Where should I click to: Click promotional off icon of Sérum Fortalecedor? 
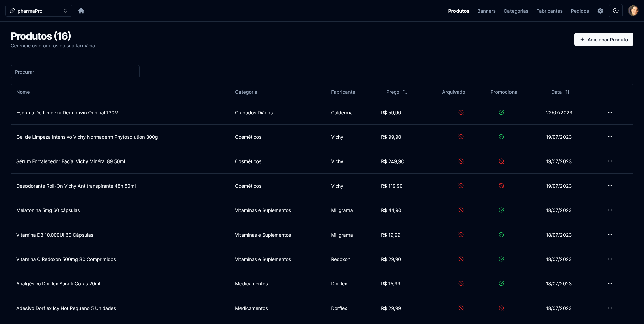pos(501,161)
